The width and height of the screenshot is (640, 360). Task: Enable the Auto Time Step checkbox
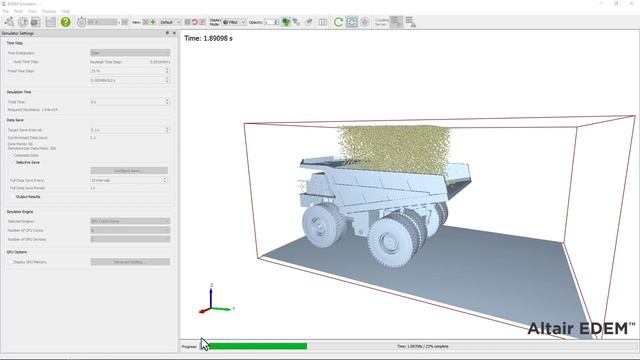click(x=11, y=62)
